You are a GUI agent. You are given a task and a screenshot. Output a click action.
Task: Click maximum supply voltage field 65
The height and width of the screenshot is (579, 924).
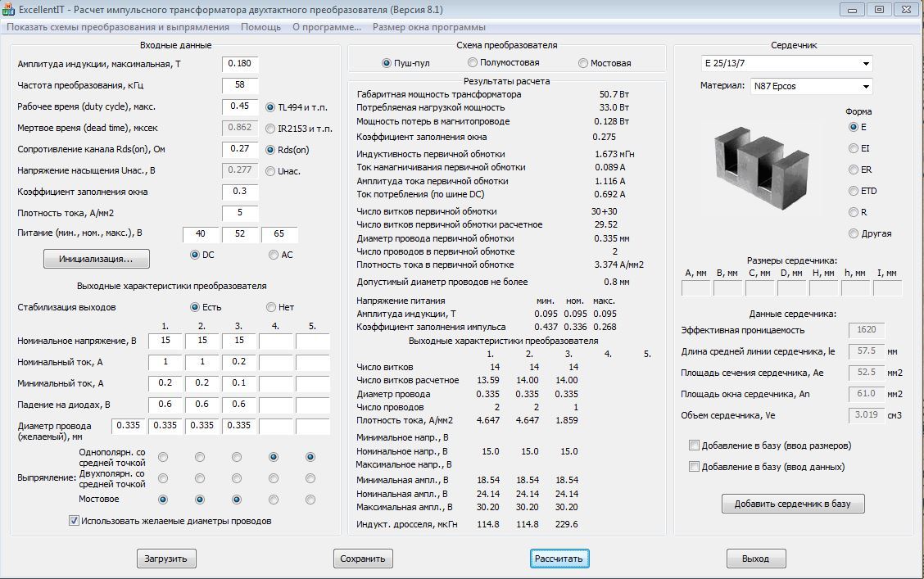(x=279, y=234)
